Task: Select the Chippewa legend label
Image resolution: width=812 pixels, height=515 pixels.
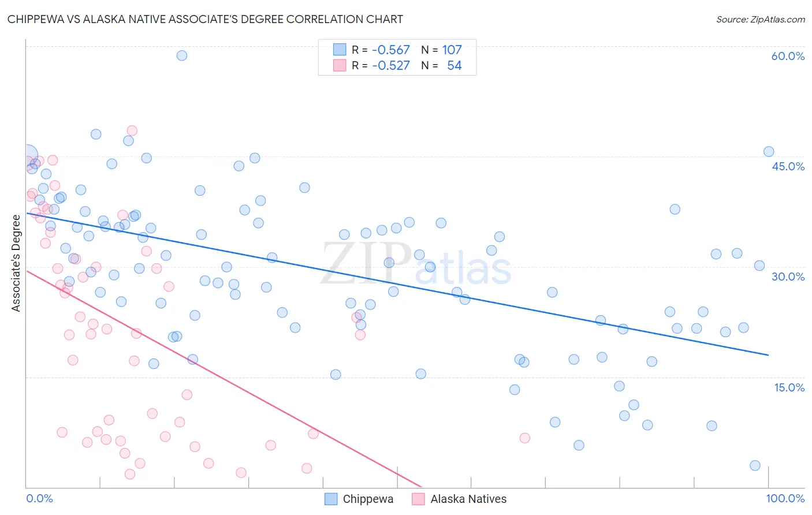Action: [x=368, y=499]
